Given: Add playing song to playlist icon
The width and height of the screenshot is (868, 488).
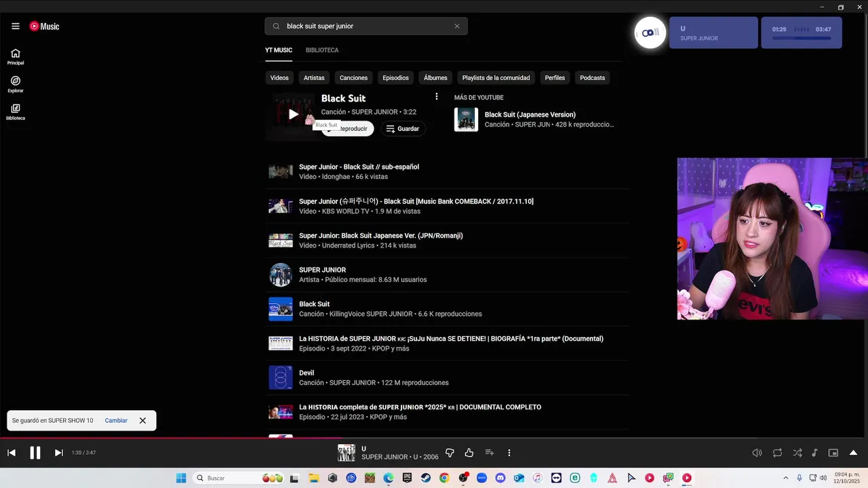Looking at the screenshot, I should 490,453.
